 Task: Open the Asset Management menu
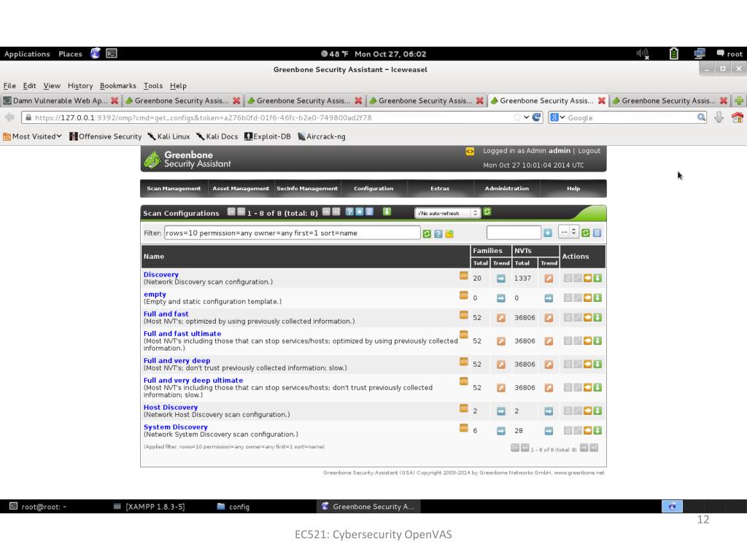tap(241, 189)
